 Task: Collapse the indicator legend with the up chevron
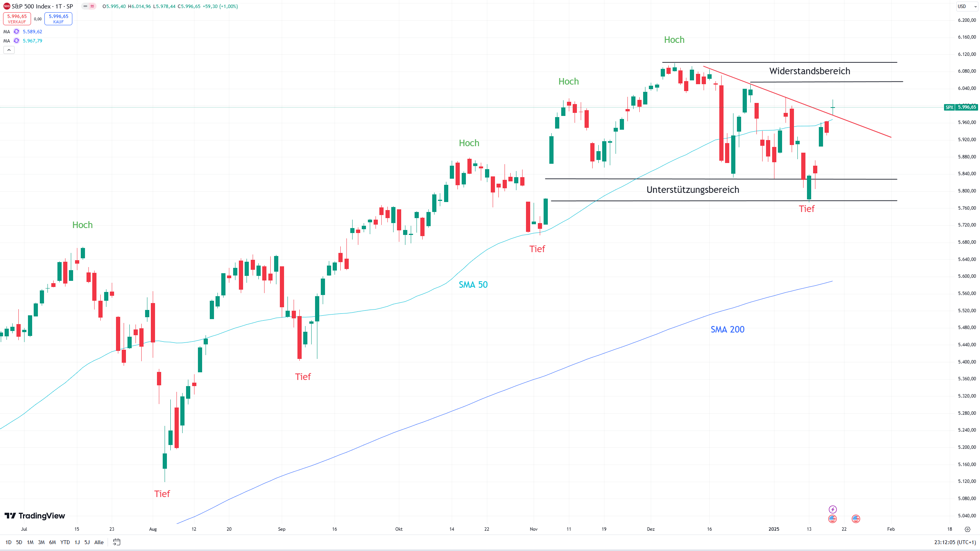[x=9, y=50]
